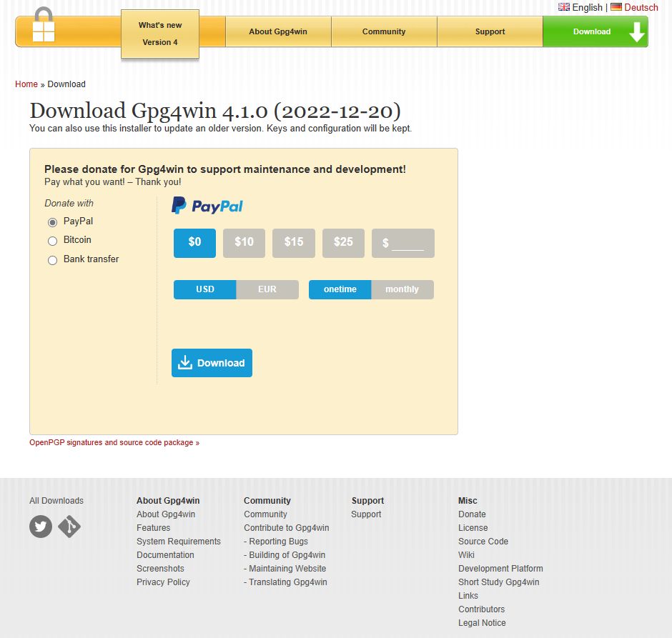Open Community navigation item
The image size is (672, 638).
point(384,31)
